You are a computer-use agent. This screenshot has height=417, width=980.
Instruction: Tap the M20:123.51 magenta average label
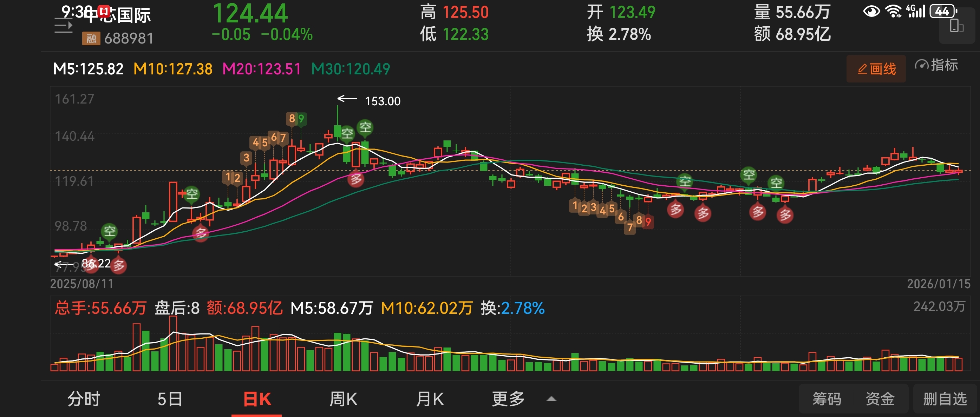click(x=261, y=69)
